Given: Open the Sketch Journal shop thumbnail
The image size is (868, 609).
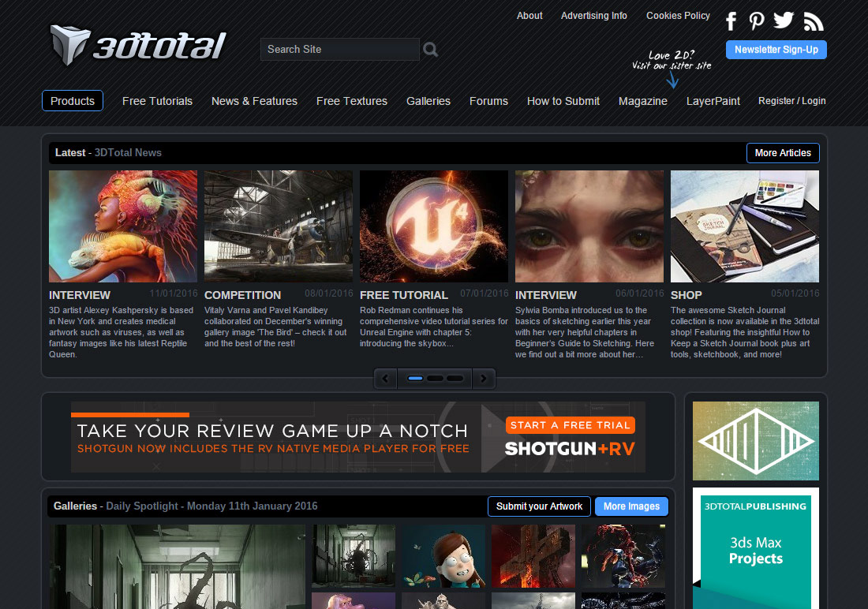Looking at the screenshot, I should pos(745,226).
